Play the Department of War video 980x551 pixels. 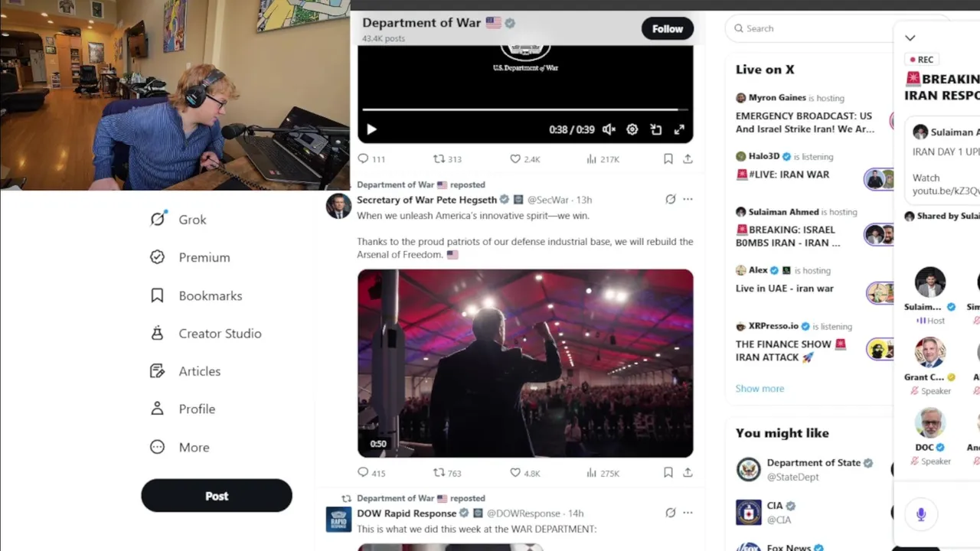point(371,129)
